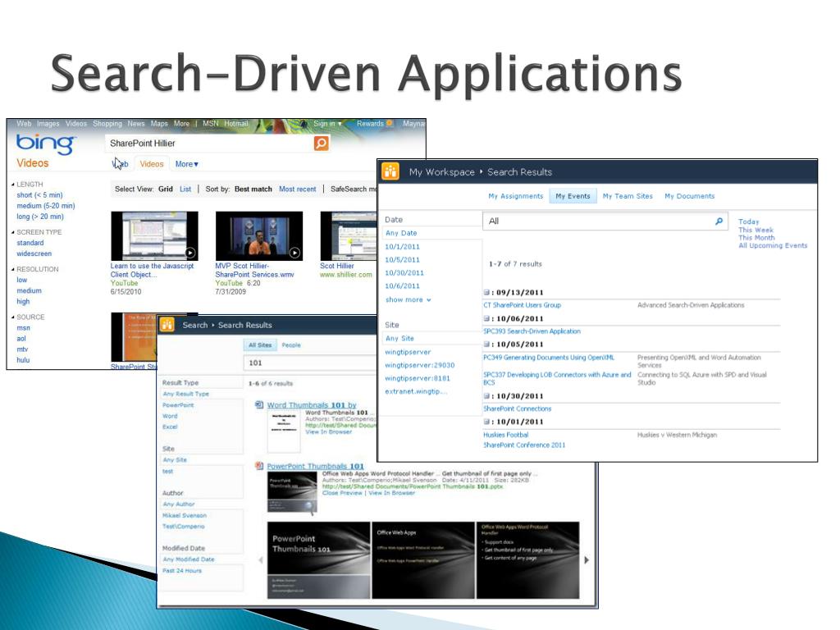Open the CT SharePoint Users Group event
Image resolution: width=840 pixels, height=630 pixels.
point(523,305)
